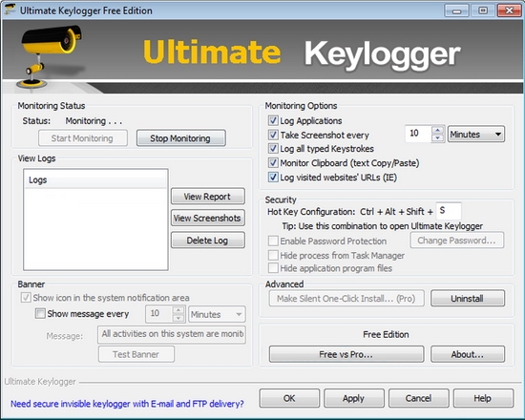This screenshot has width=525, height=420.
Task: Click the hot key letter field
Action: (449, 211)
